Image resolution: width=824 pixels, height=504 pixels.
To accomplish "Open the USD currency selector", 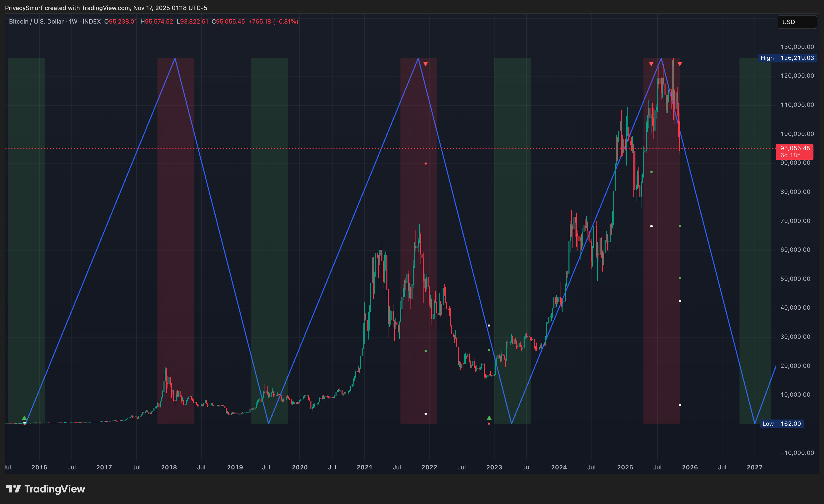I will pyautogui.click(x=797, y=22).
